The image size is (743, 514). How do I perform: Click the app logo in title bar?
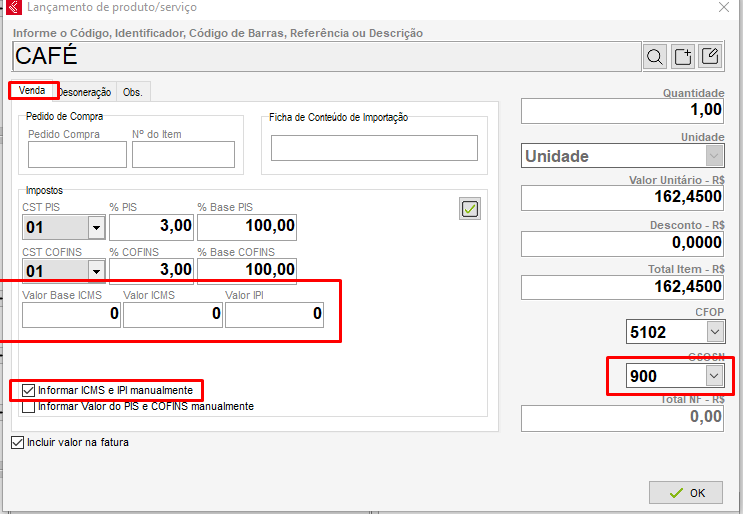(x=13, y=8)
